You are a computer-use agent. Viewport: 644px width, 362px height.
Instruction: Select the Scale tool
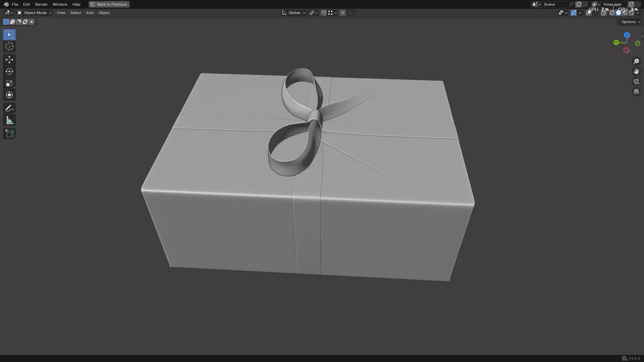coord(9,83)
